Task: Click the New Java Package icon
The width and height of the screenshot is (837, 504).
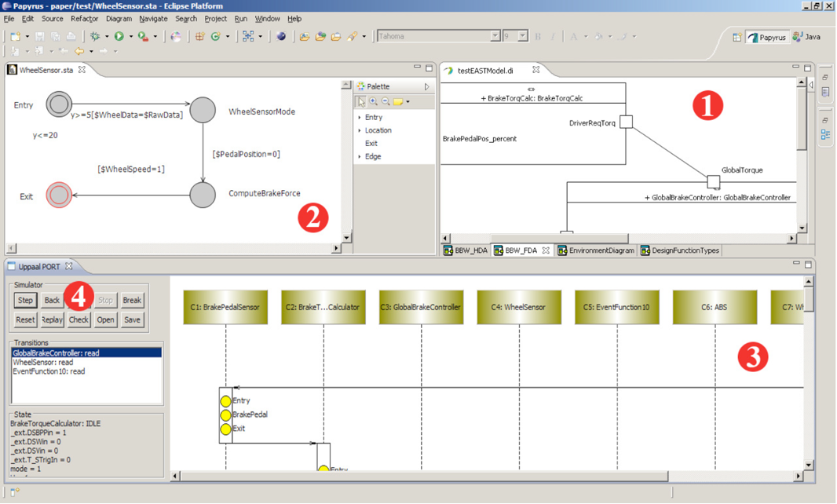Action: point(199,36)
